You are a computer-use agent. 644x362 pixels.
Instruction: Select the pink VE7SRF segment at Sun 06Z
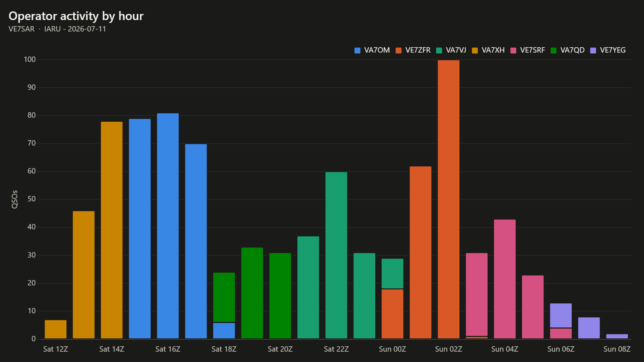pyautogui.click(x=561, y=333)
